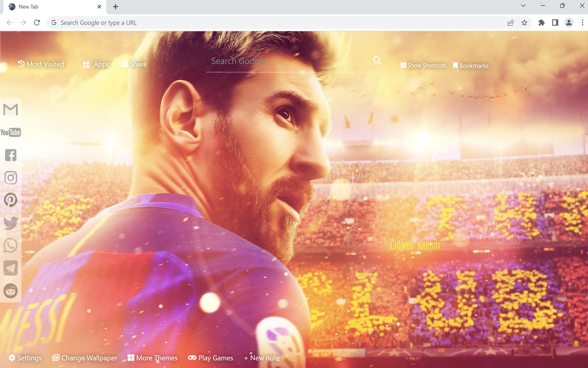Screen dimensions: 588x368
Task: Open Instagram from the sidebar
Action: [11, 178]
